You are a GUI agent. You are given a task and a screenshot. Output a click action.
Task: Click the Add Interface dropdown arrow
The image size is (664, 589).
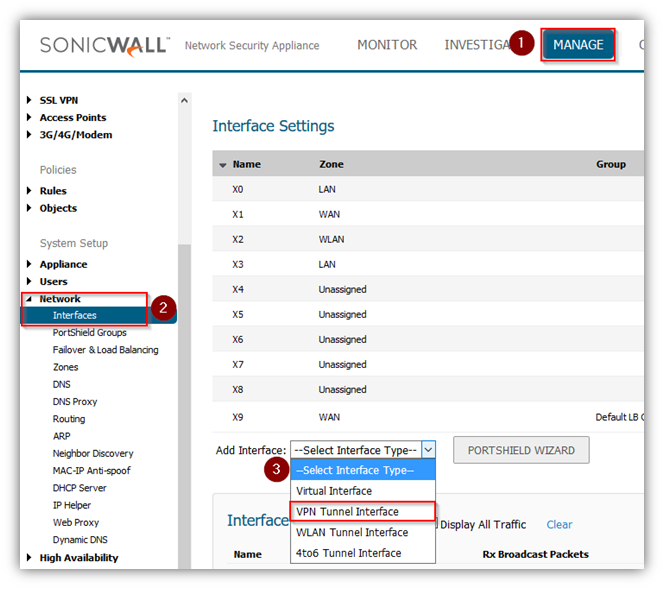coord(428,450)
